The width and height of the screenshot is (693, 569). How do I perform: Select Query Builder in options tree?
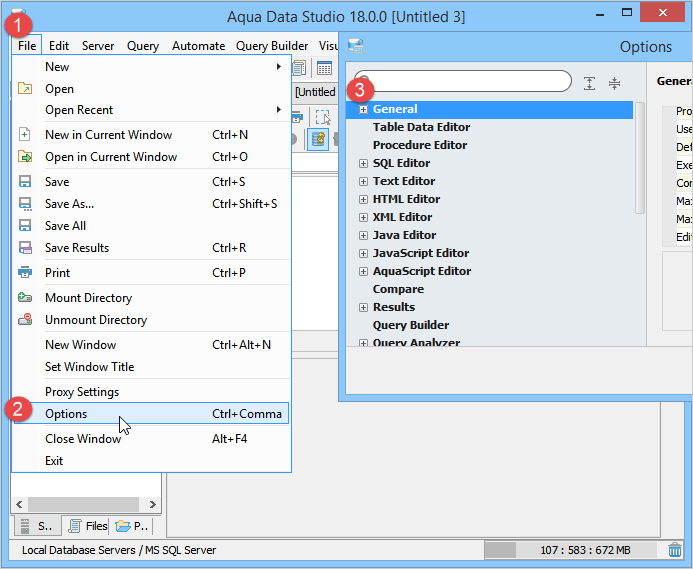click(x=411, y=325)
